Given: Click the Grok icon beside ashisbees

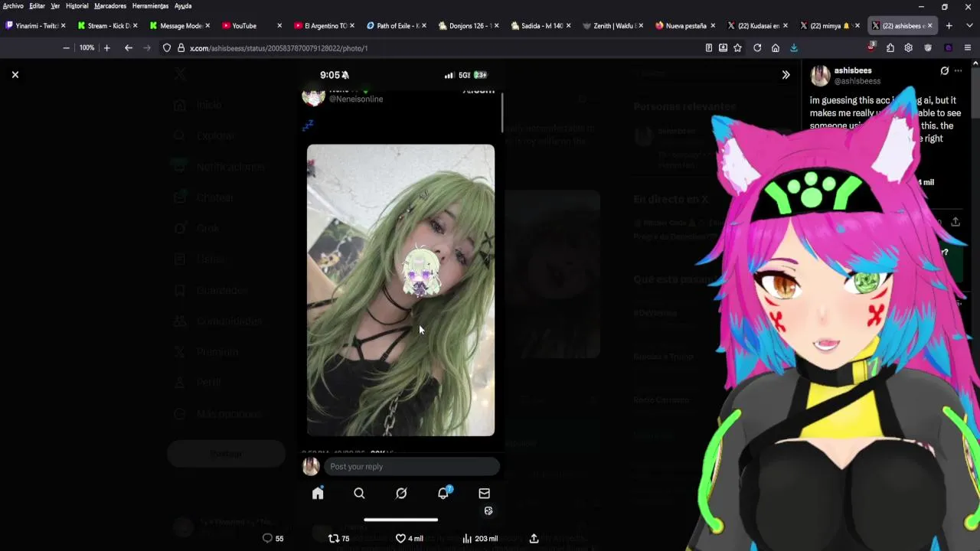Looking at the screenshot, I should [x=944, y=70].
